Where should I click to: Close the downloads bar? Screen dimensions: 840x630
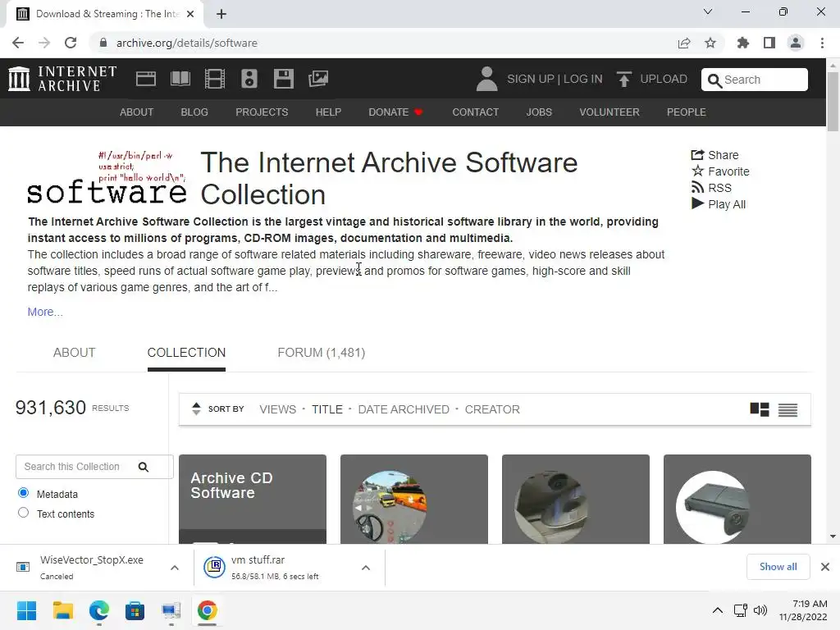(x=825, y=567)
